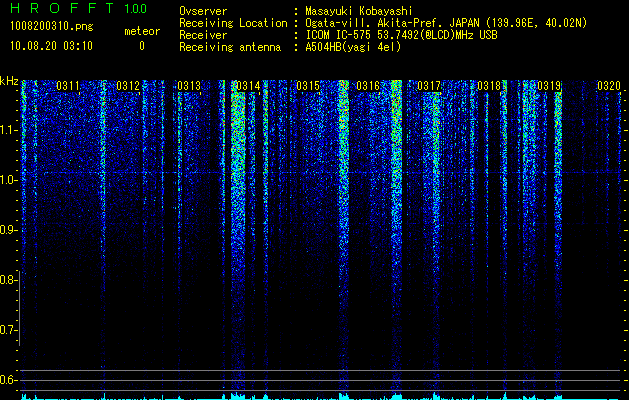Viewport: 629px width, 400px height.
Task: Select the A504HB(yagi 4el) antenna text
Action: [x=353, y=47]
